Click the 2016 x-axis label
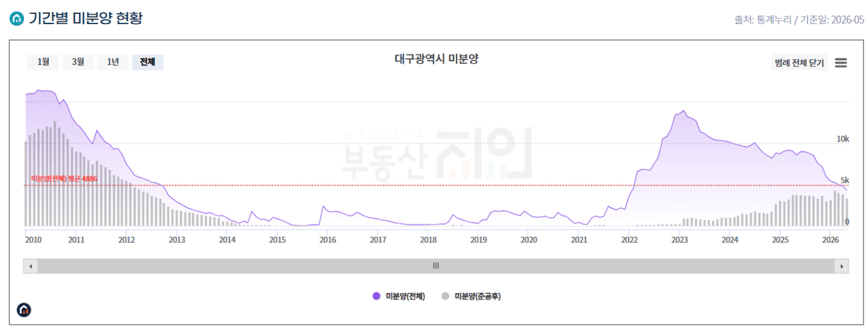 coord(328,240)
